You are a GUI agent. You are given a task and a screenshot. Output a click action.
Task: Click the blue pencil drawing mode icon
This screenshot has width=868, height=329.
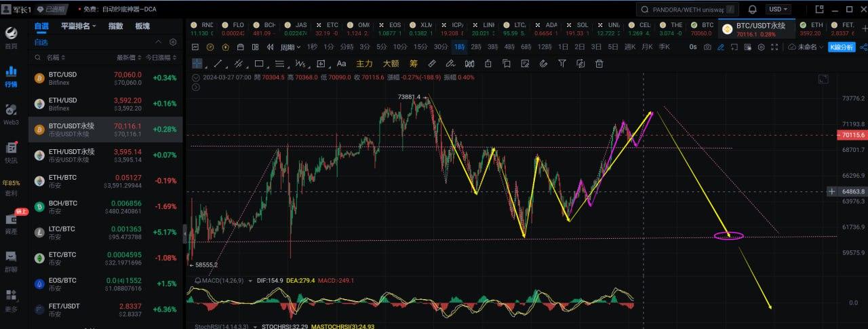coord(721,47)
